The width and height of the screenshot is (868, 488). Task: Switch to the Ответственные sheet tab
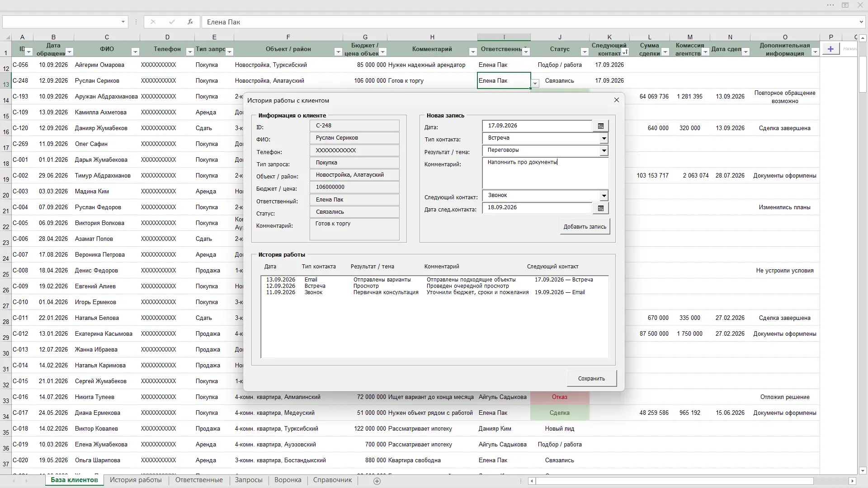(199, 480)
